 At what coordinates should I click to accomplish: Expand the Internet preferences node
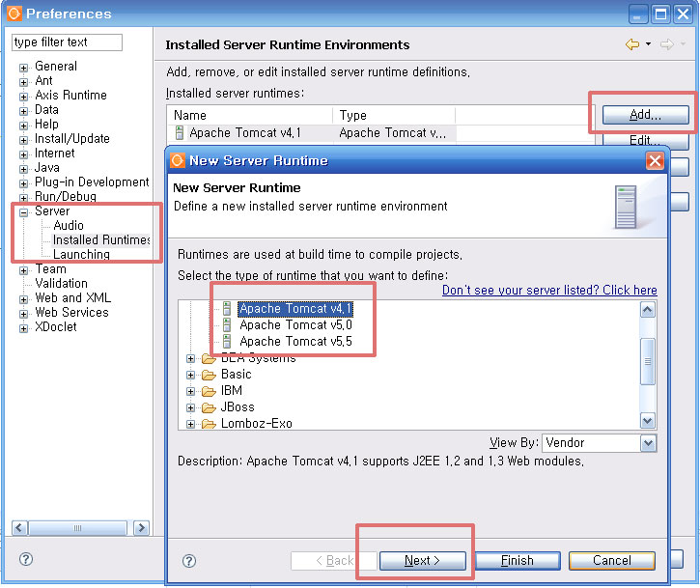point(24,154)
